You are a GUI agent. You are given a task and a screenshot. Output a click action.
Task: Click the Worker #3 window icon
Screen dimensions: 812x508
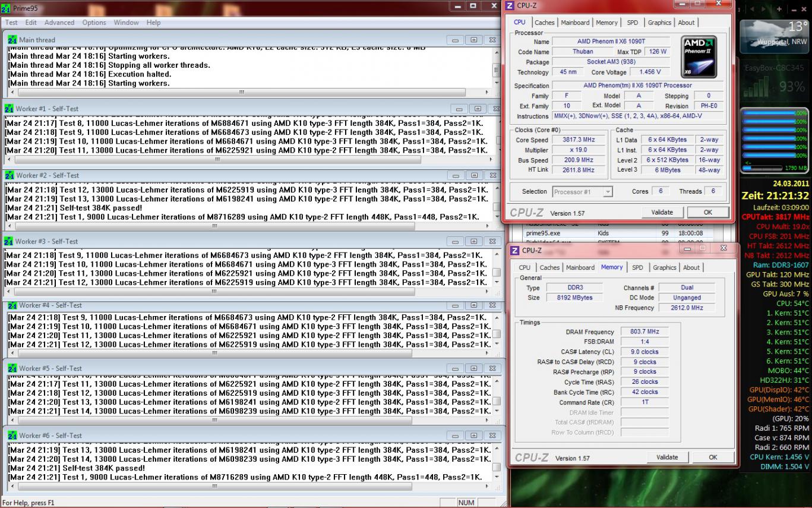9,241
